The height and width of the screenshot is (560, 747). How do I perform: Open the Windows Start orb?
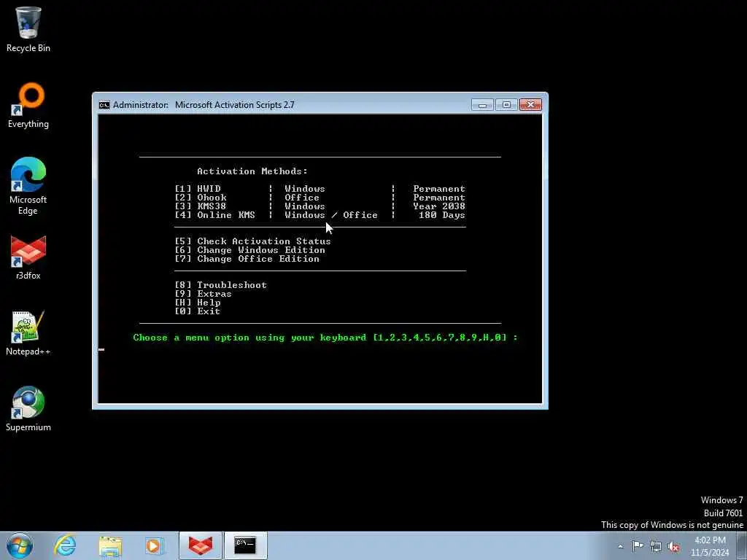pos(20,545)
